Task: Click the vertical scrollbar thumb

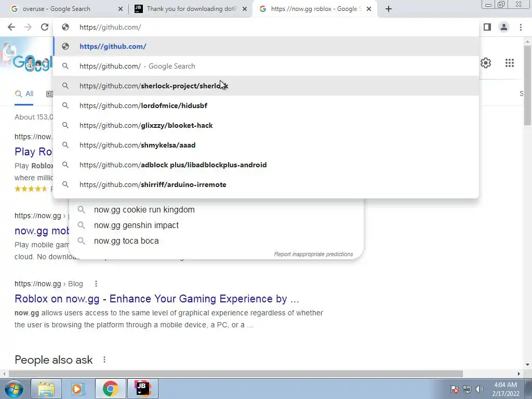Action: tap(527, 85)
